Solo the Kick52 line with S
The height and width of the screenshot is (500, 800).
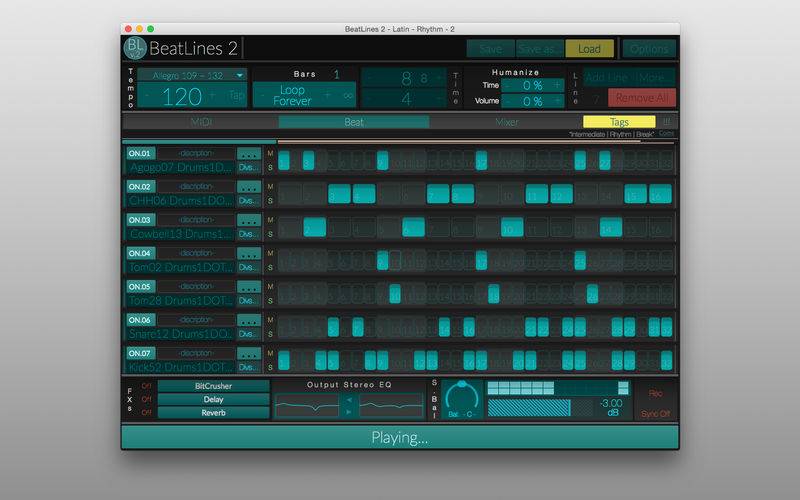(270, 367)
